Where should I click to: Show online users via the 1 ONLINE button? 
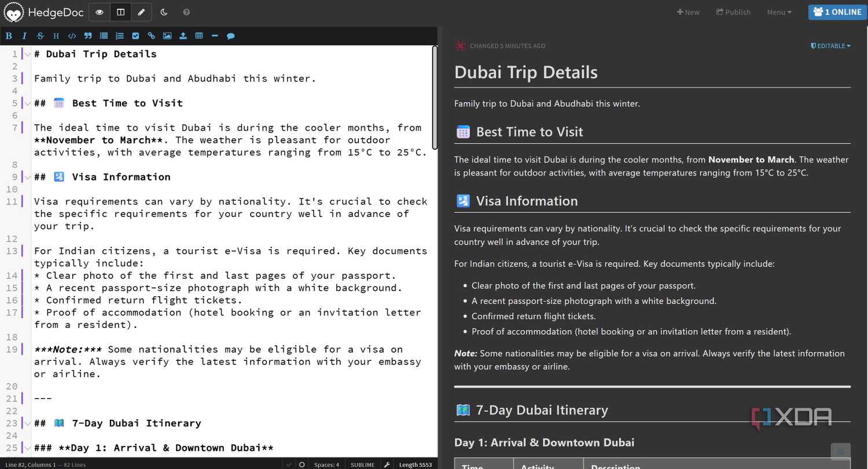(837, 12)
